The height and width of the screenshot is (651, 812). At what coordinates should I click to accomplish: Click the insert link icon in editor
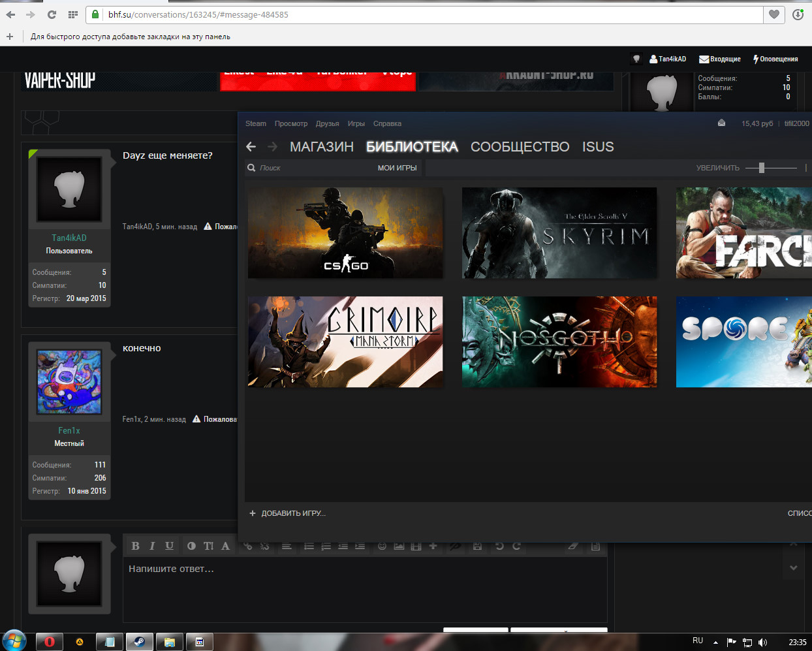[x=247, y=546]
